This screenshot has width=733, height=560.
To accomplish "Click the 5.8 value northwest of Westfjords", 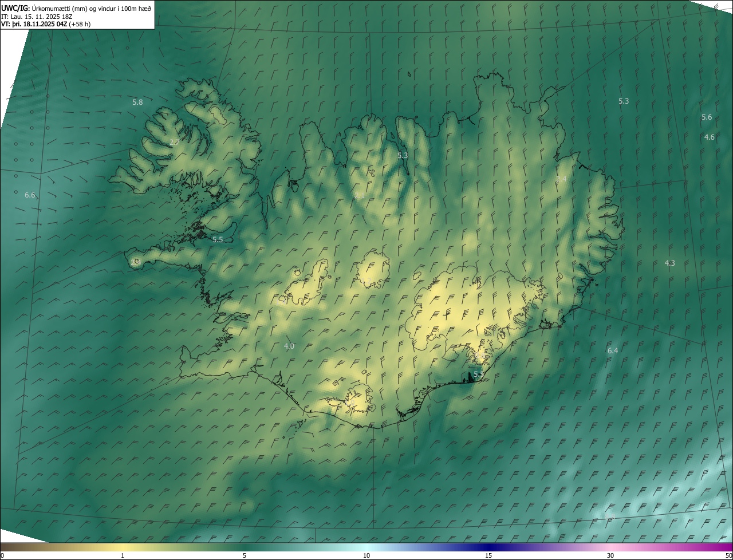I will coord(137,102).
